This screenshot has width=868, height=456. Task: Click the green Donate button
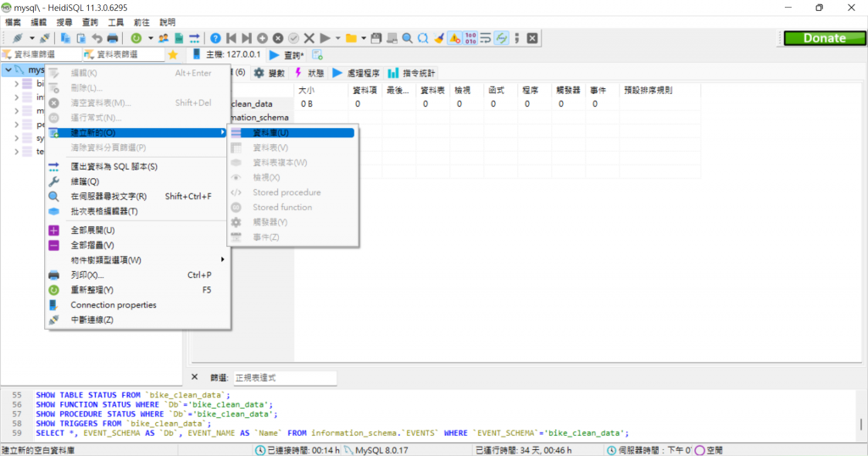(824, 38)
